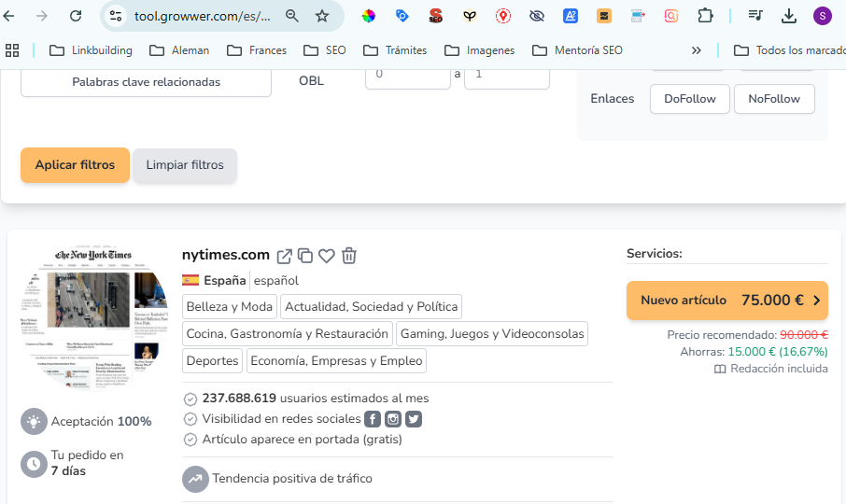Click the Palabras clave relacionadas button
Screen dimensions: 846x504
[146, 82]
